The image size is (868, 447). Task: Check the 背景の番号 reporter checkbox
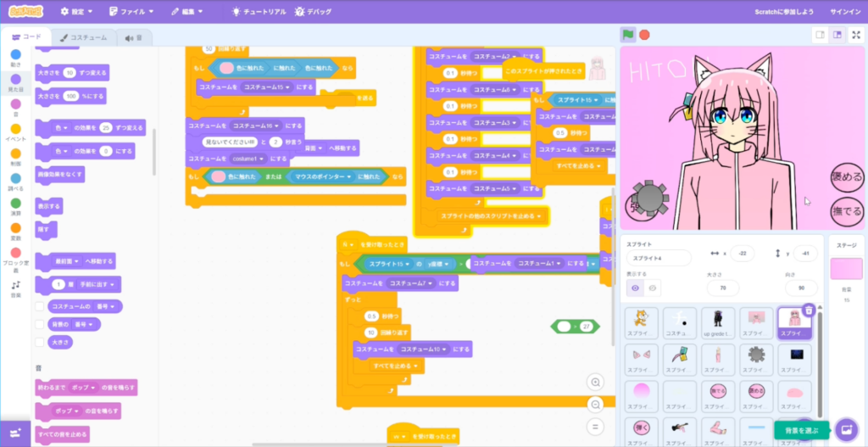[40, 324]
